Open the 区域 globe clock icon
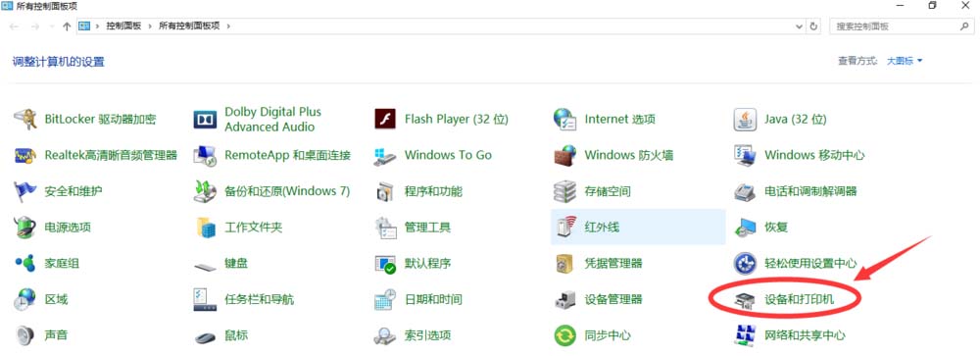Viewport: 980px width, 356px height. [x=25, y=300]
